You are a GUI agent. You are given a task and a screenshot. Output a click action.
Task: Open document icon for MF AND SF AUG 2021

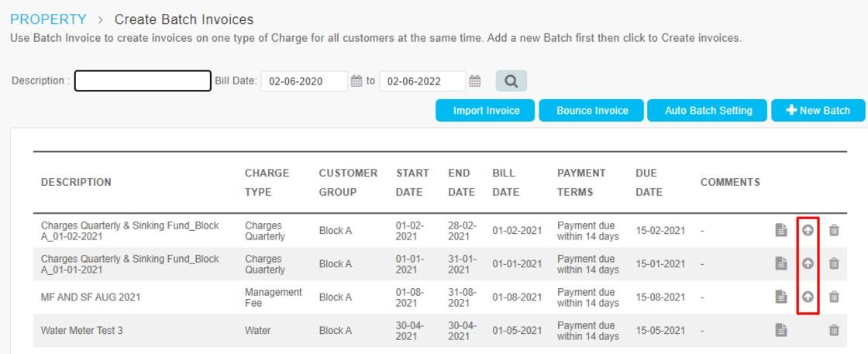point(780,297)
